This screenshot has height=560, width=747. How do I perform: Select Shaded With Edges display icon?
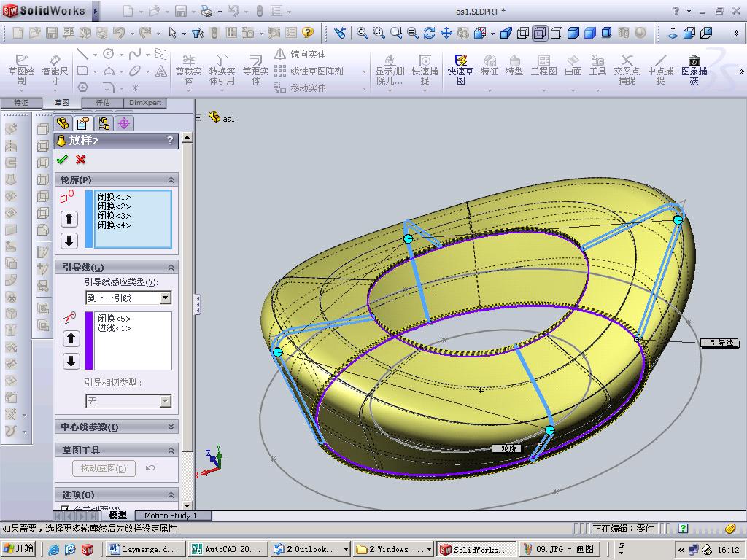pyautogui.click(x=573, y=32)
